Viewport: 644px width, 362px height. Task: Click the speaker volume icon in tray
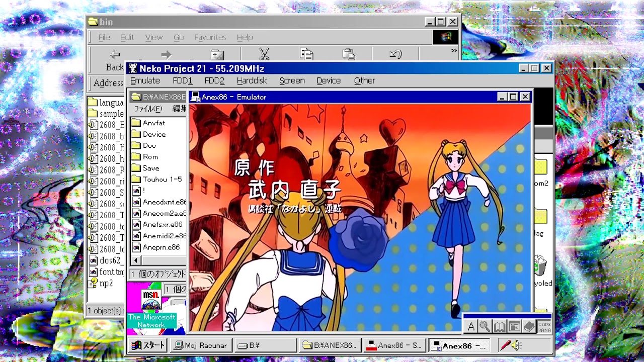click(x=517, y=345)
